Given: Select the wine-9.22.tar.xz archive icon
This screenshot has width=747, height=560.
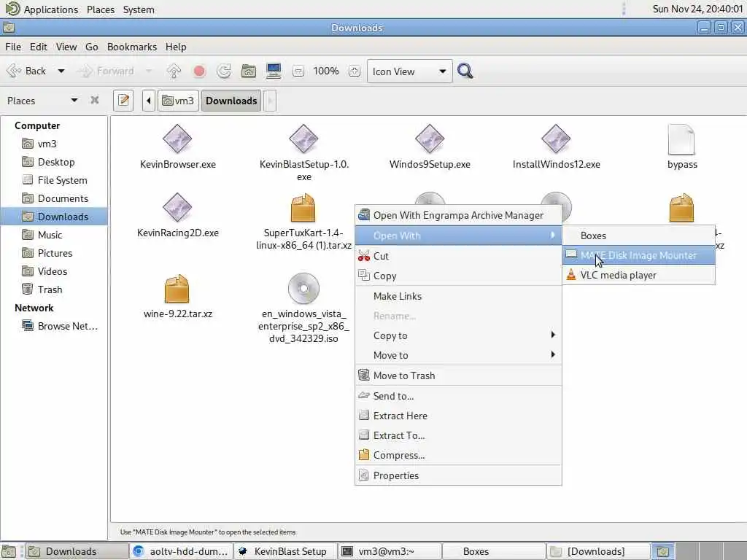Looking at the screenshot, I should point(177,289).
